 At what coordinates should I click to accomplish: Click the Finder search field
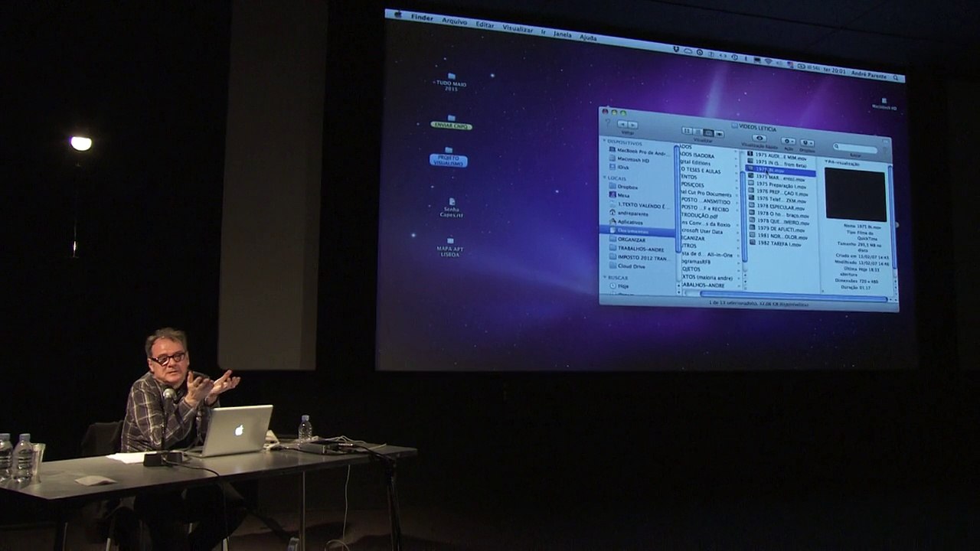point(855,147)
